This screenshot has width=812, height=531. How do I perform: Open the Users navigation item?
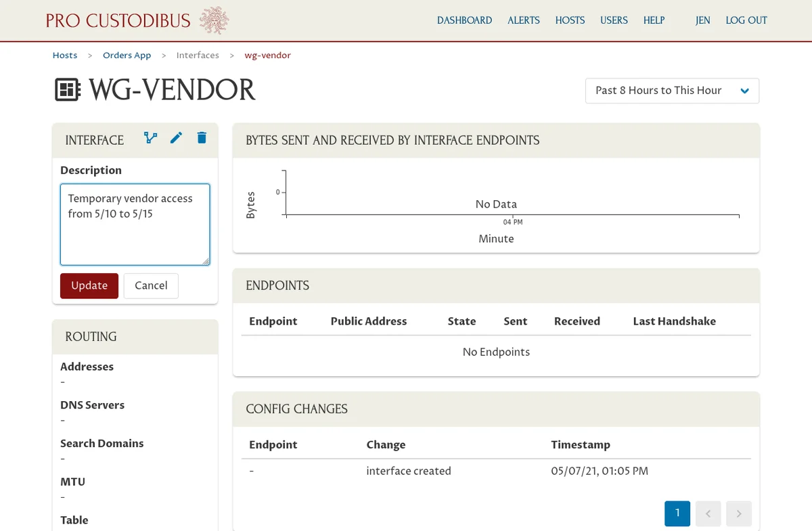click(x=614, y=20)
